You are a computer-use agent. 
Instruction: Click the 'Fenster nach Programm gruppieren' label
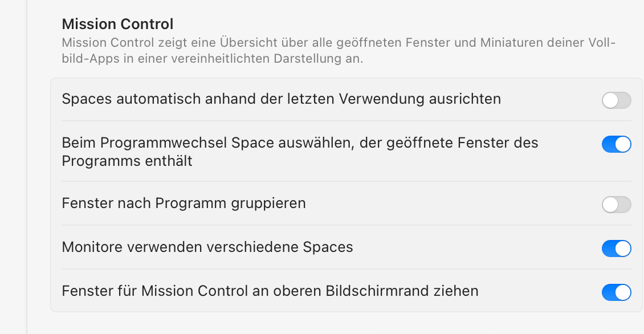(x=184, y=203)
